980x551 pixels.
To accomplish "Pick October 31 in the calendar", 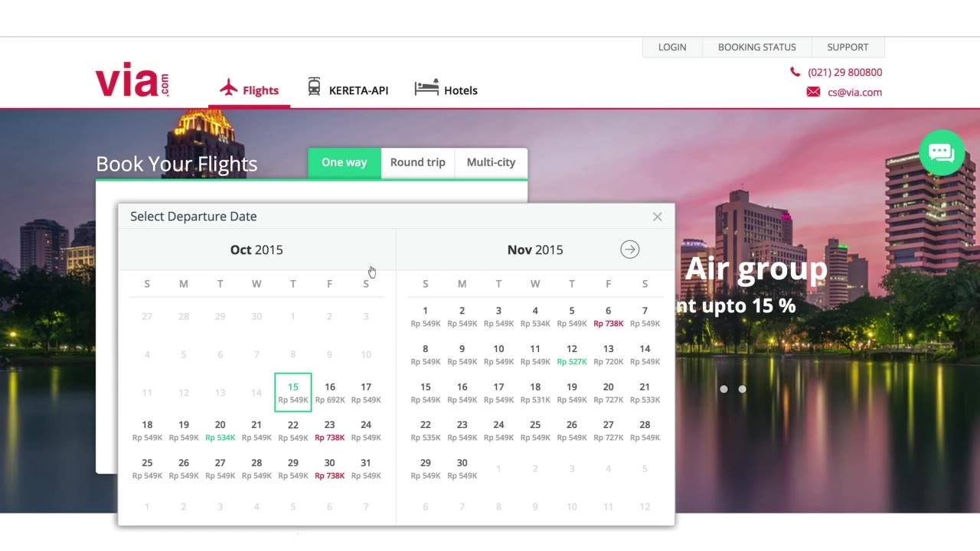I will tap(366, 468).
